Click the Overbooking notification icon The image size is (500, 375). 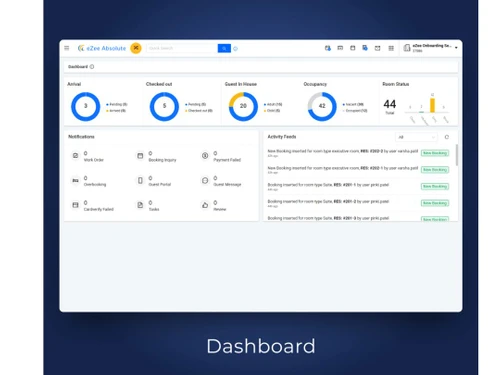point(75,180)
